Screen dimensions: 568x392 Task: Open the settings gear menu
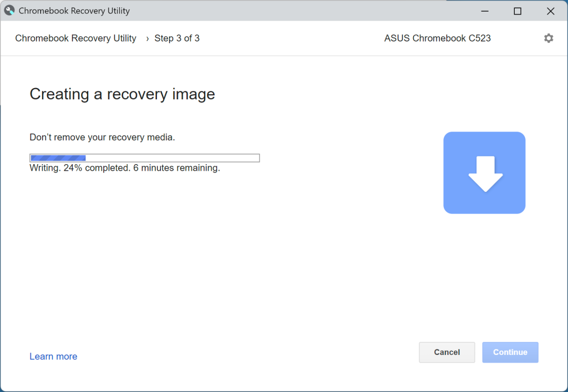click(x=549, y=38)
